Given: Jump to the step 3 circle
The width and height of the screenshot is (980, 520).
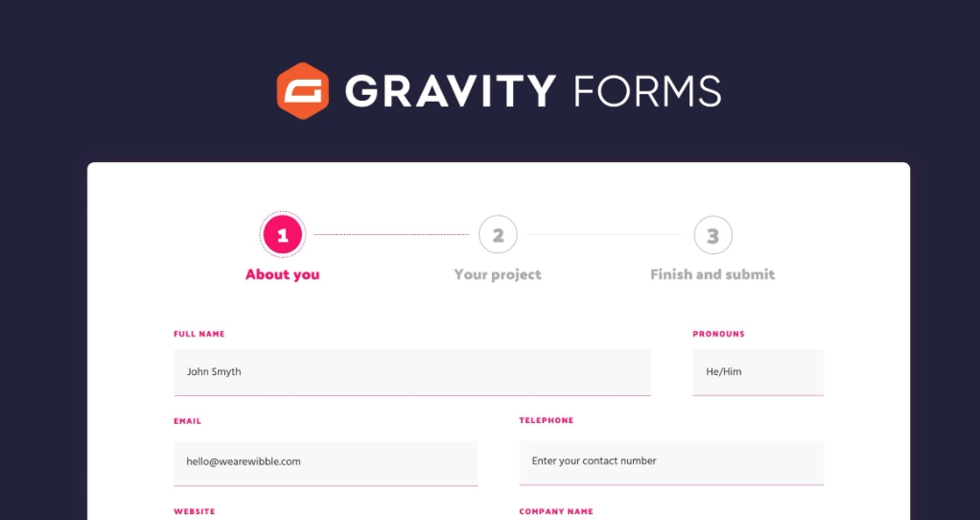Looking at the screenshot, I should (x=713, y=235).
